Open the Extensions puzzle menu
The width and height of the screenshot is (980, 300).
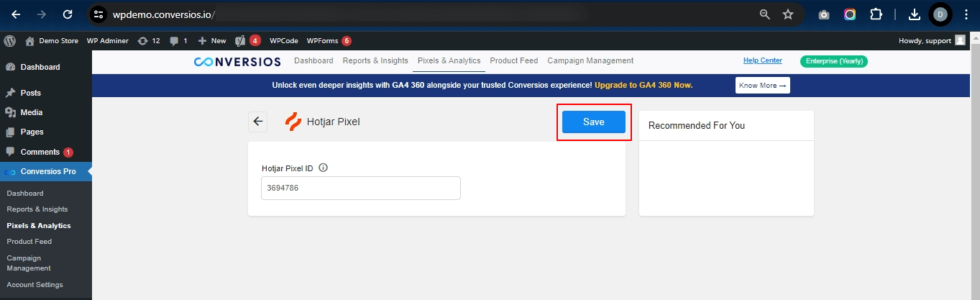[x=876, y=14]
